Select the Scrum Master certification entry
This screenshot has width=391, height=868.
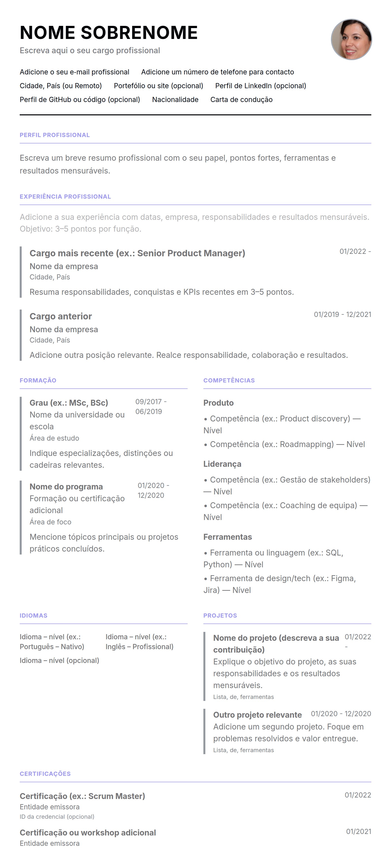[82, 796]
